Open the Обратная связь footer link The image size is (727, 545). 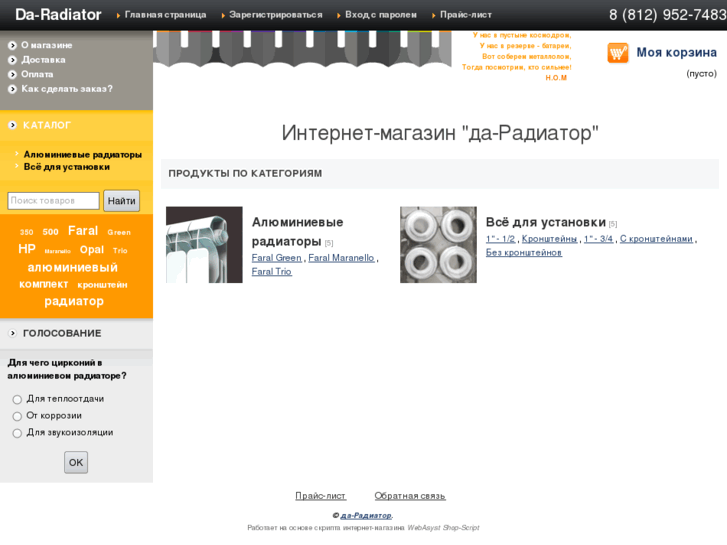point(410,496)
